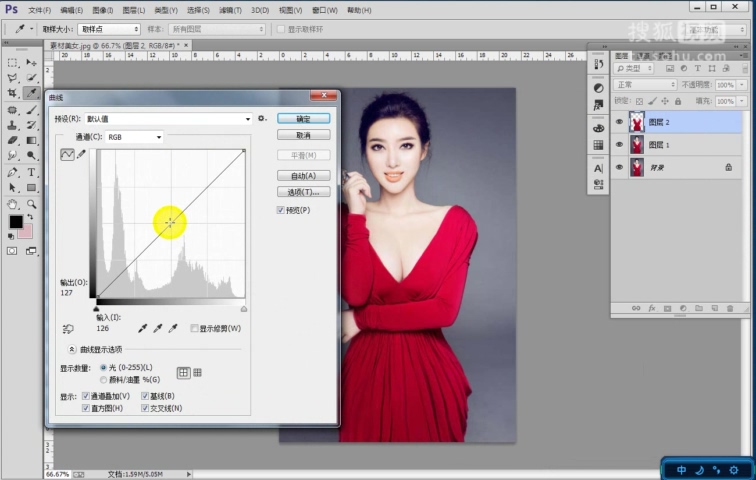Toggle the 预览(P) preview checkbox
Image resolution: width=756 pixels, height=480 pixels.
pos(281,210)
